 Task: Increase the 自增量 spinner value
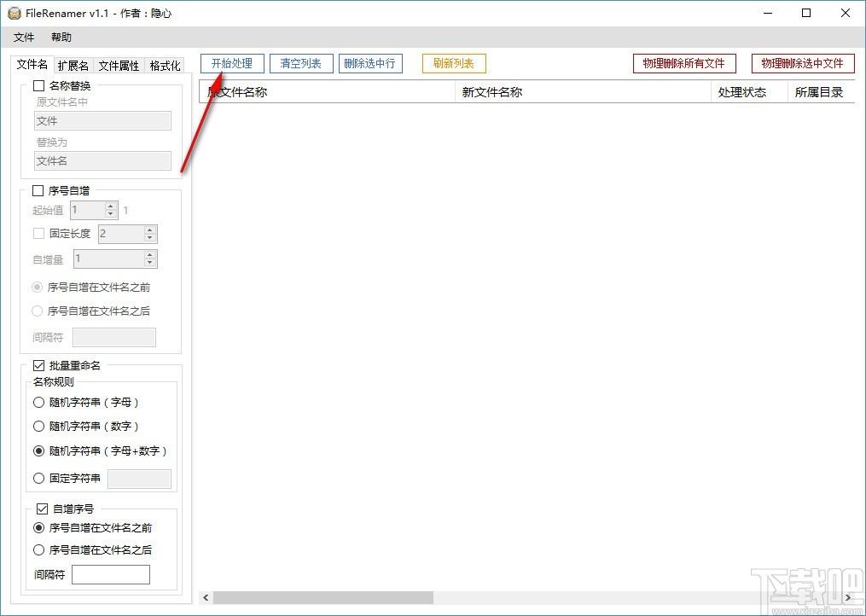click(x=149, y=255)
